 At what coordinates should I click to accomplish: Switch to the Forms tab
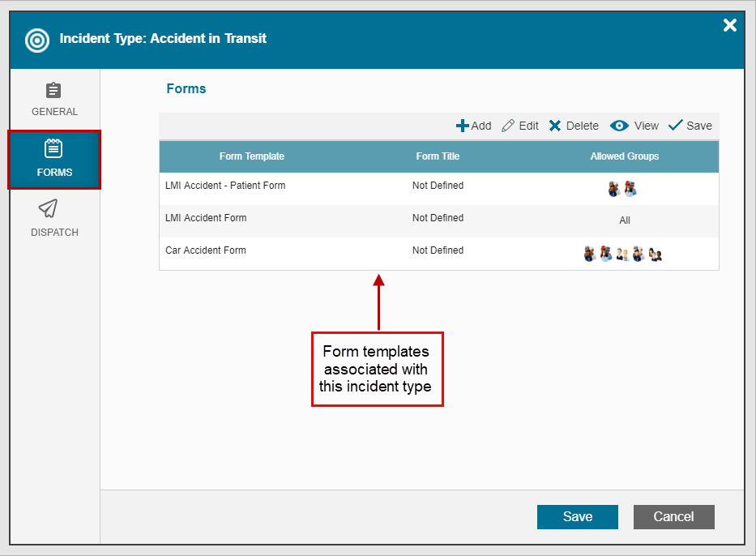tap(54, 159)
